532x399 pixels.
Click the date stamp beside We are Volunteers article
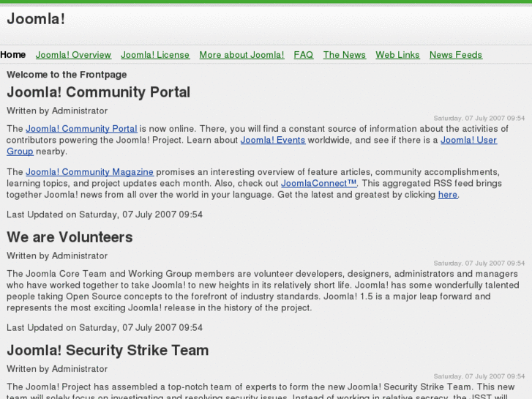479,263
